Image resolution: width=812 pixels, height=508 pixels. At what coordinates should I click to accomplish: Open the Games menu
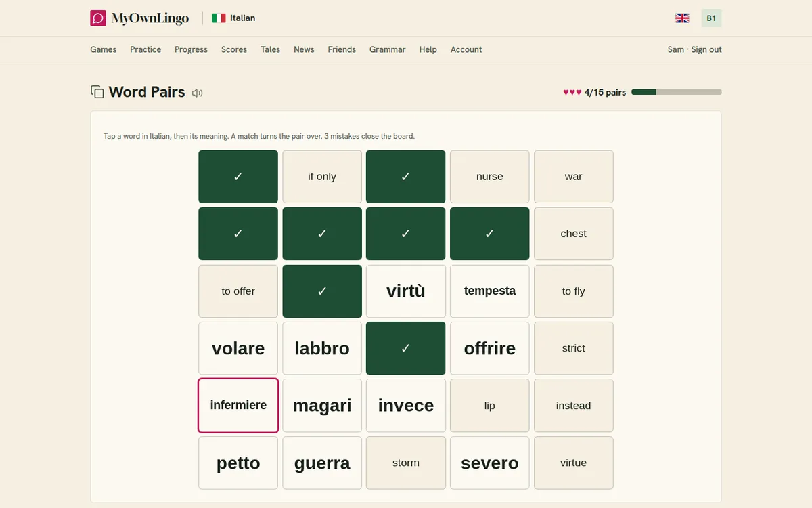(104, 49)
